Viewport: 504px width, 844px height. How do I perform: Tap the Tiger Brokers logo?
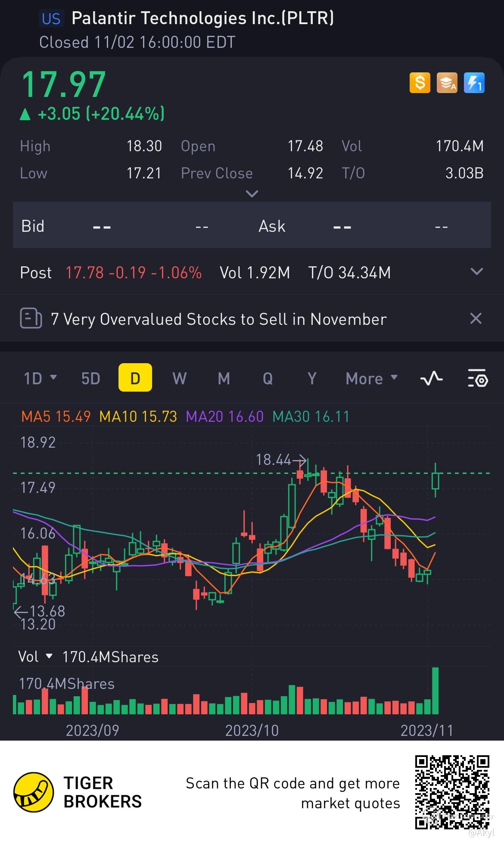78,792
